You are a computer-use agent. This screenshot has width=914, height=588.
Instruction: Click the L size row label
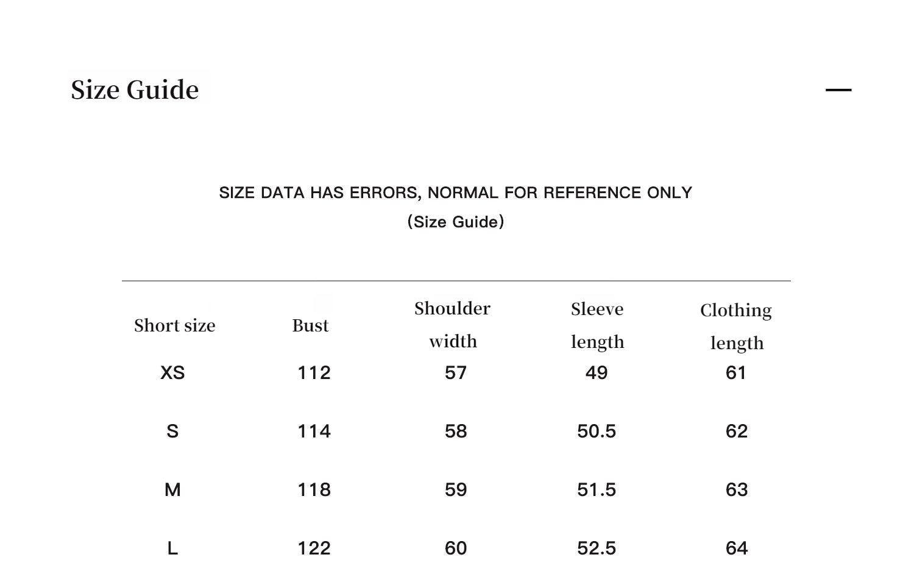pyautogui.click(x=172, y=548)
